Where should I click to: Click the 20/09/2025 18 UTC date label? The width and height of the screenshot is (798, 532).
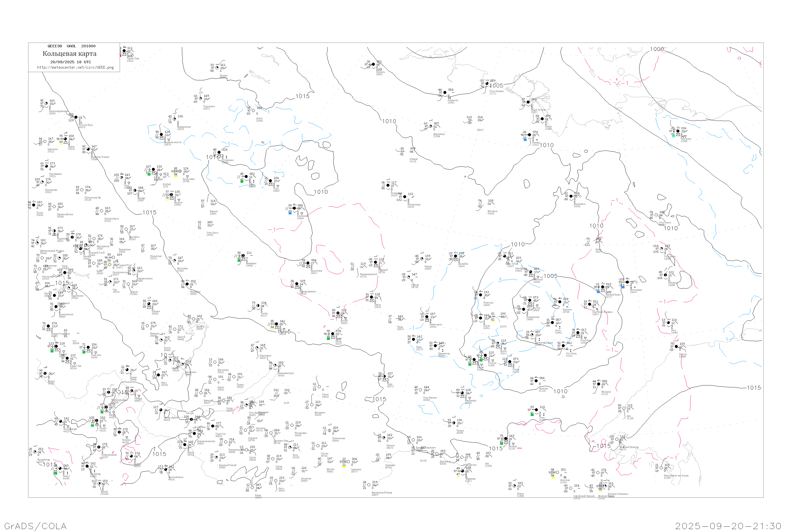pos(70,62)
